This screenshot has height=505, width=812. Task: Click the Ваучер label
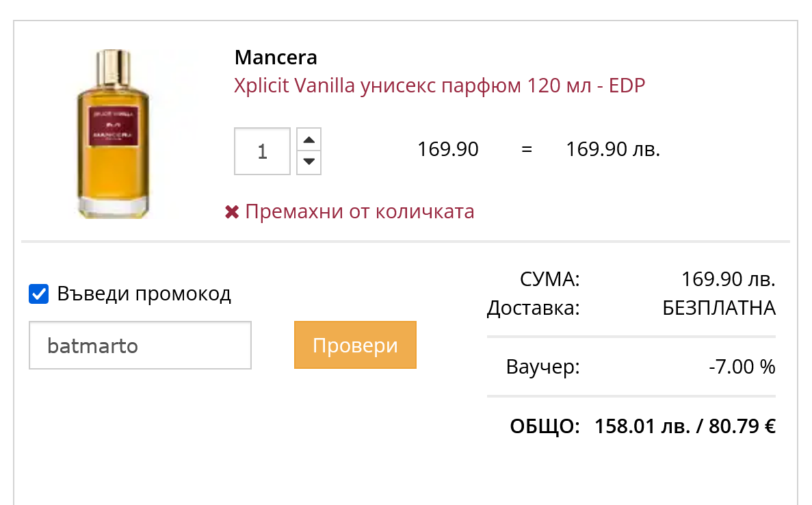[542, 367]
